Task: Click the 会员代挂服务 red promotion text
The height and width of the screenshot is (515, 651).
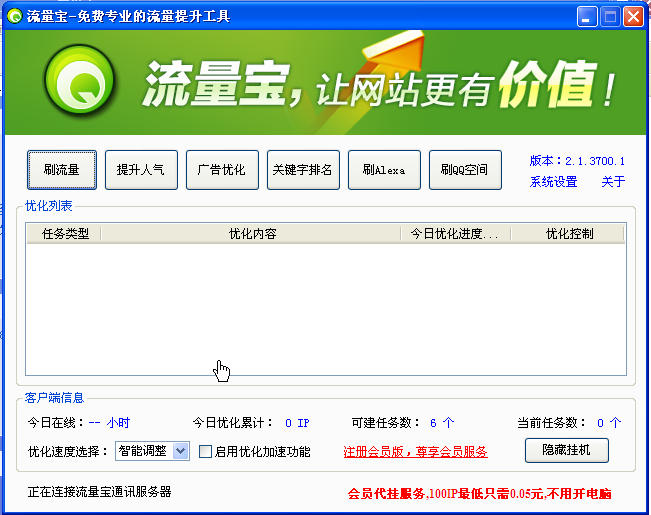Action: [x=480, y=493]
